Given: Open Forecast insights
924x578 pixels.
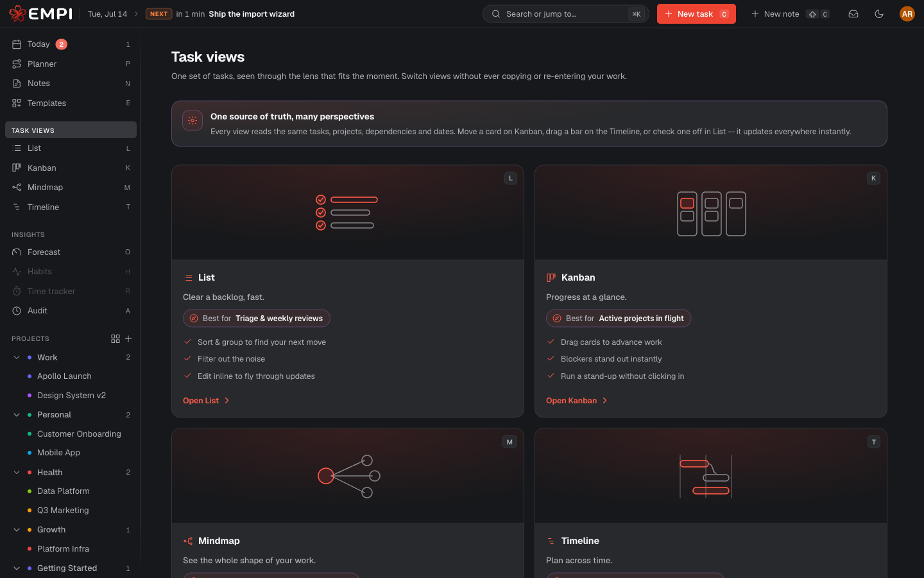Looking at the screenshot, I should (71, 252).
